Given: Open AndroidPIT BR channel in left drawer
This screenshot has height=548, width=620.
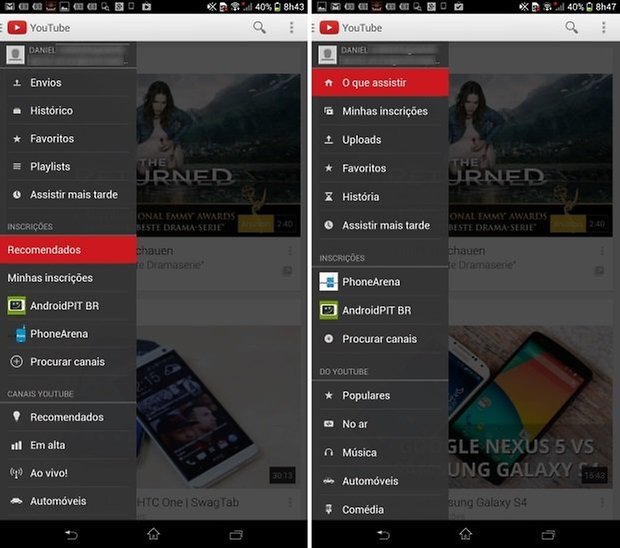Looking at the screenshot, I should point(68,306).
